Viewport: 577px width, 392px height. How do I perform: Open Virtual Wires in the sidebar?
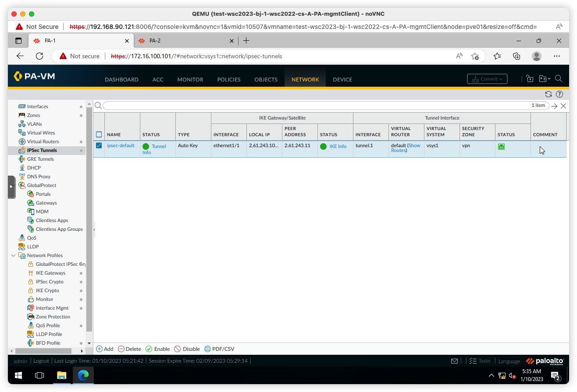(41, 133)
